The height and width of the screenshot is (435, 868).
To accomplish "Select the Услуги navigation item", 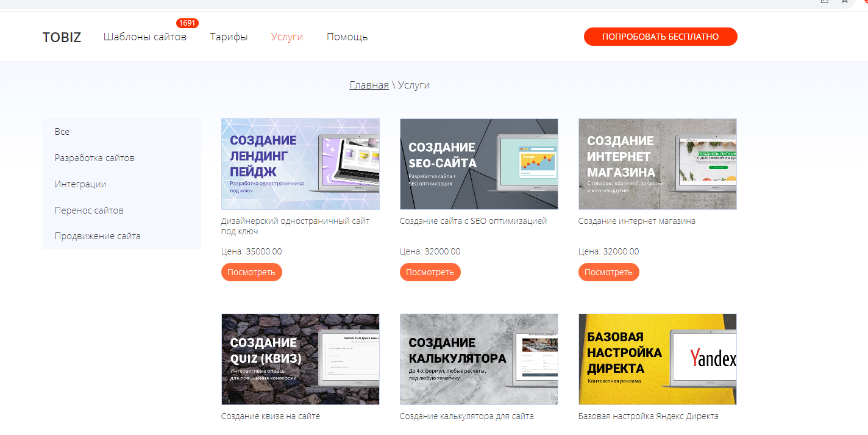I will 286,37.
